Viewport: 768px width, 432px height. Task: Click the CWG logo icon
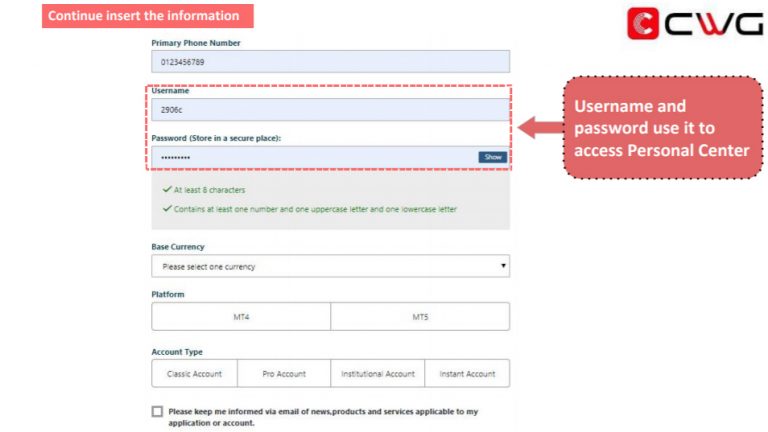[x=642, y=23]
